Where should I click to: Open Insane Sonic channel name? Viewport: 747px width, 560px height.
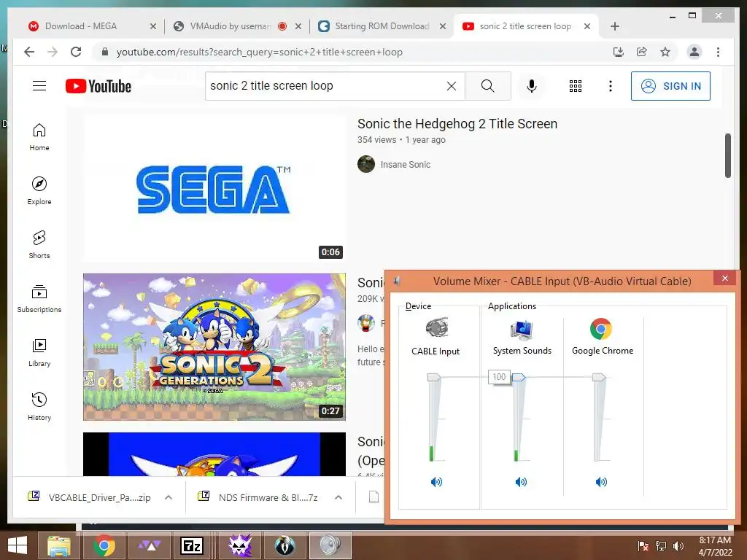[406, 164]
